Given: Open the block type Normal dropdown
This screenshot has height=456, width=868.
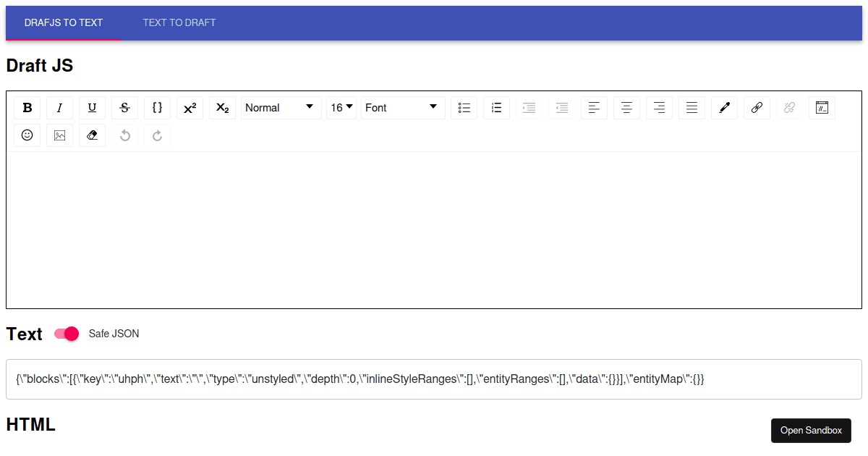Looking at the screenshot, I should (x=281, y=107).
